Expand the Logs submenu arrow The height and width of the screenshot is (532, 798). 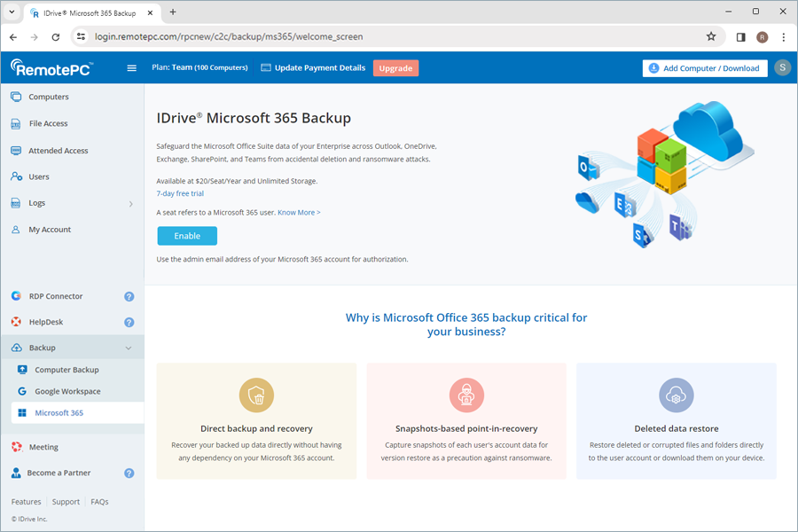pyautogui.click(x=130, y=204)
